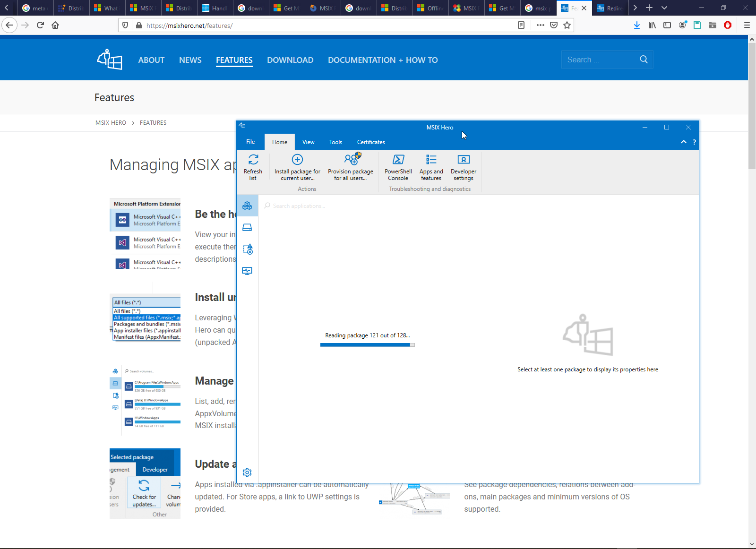Open the Firefox library icon
Image resolution: width=756 pixels, height=549 pixels.
click(652, 25)
